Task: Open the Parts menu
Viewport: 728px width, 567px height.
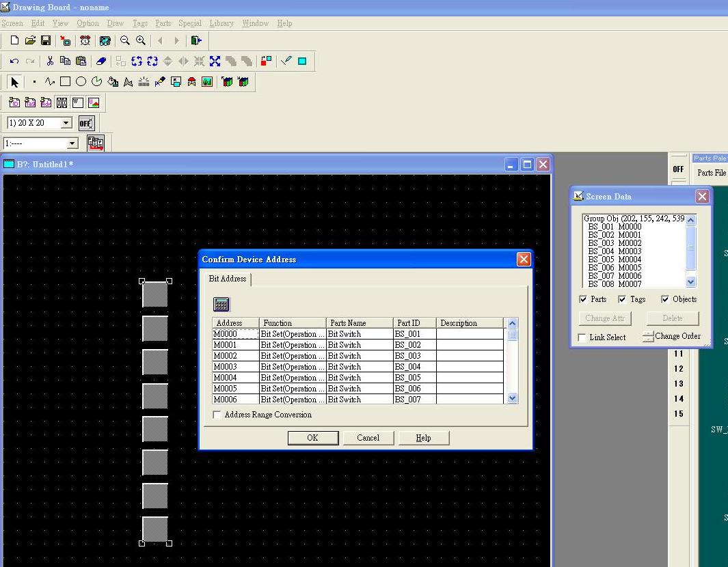Action: click(163, 23)
